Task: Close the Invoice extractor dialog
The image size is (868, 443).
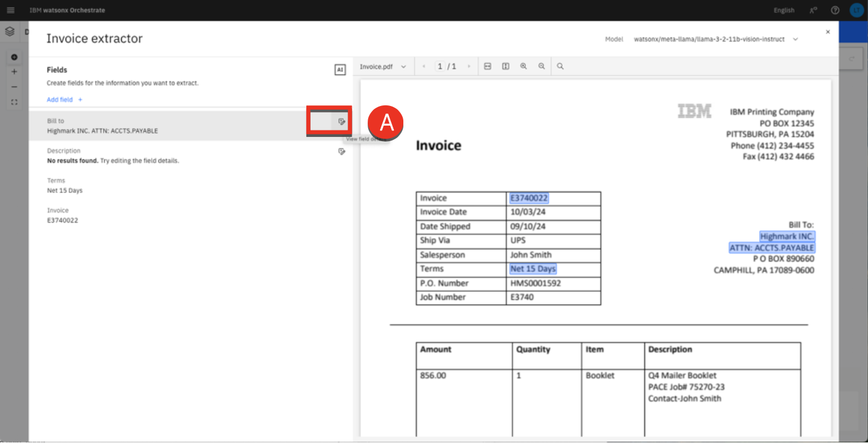Action: 828,32
